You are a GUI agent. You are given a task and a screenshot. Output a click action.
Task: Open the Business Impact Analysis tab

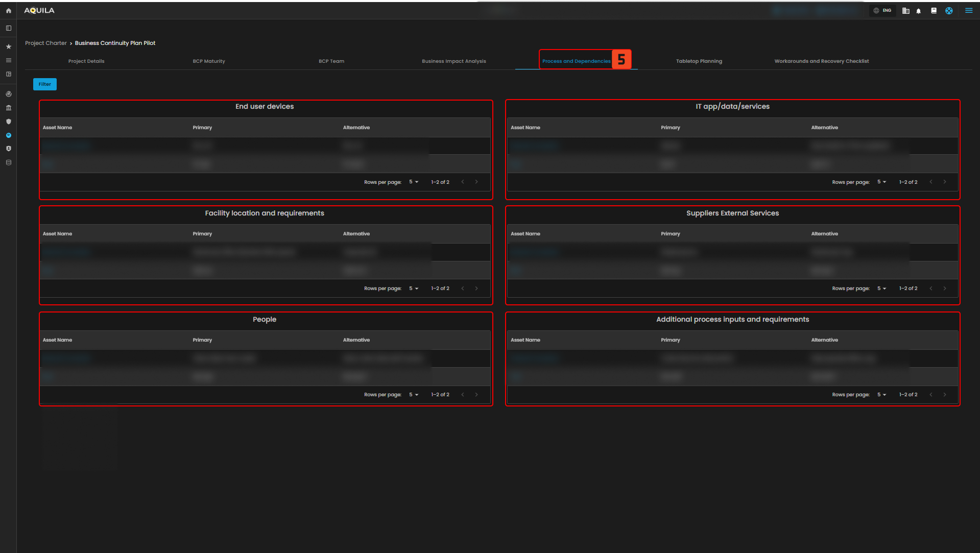[x=453, y=61]
